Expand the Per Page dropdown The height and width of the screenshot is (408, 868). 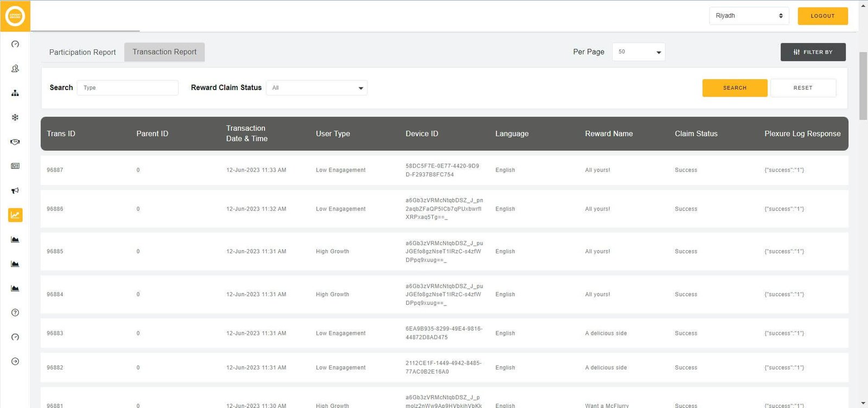[639, 52]
